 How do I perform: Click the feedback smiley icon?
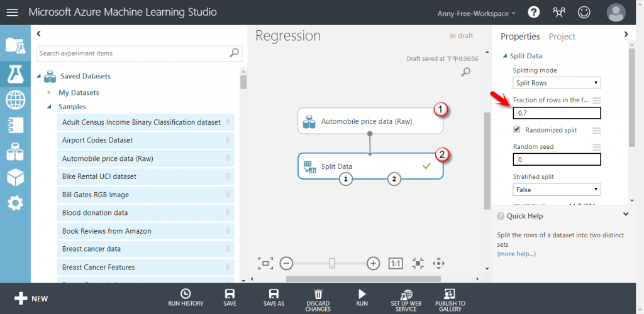pyautogui.click(x=583, y=13)
